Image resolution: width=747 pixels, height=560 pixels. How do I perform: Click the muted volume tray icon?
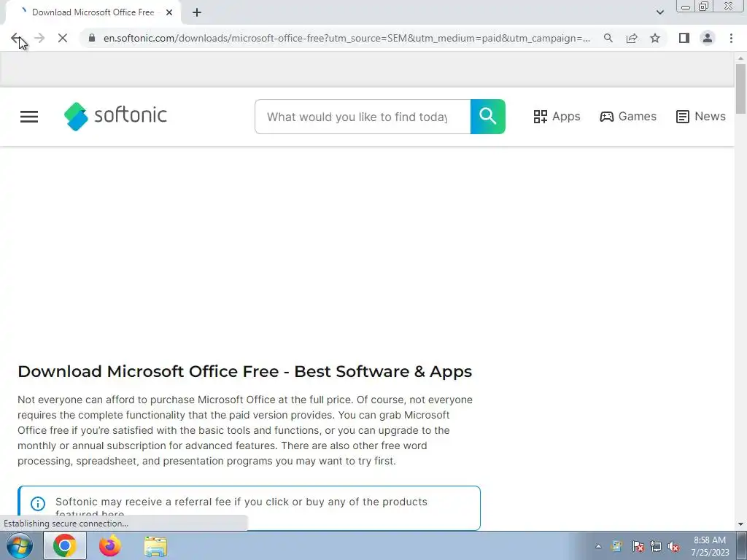673,547
